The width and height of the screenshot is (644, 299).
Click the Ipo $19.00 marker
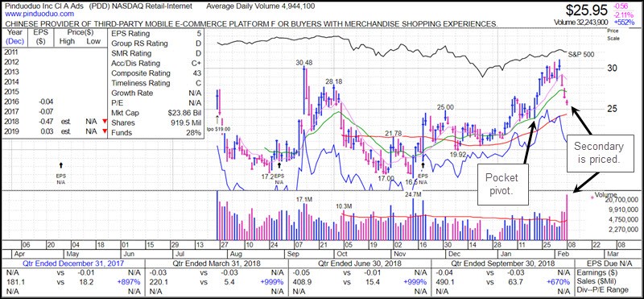click(x=218, y=129)
